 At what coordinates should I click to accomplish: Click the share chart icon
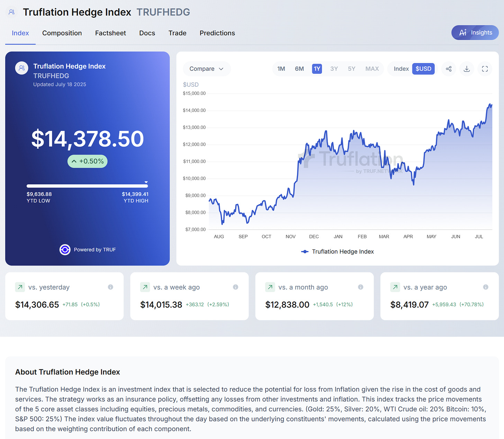pyautogui.click(x=449, y=69)
